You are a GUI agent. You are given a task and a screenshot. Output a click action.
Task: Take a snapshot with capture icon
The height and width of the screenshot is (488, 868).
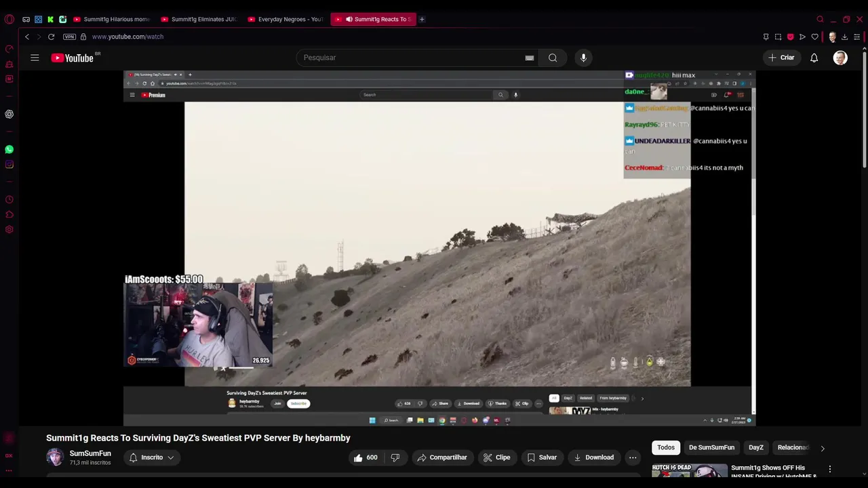pyautogui.click(x=778, y=37)
